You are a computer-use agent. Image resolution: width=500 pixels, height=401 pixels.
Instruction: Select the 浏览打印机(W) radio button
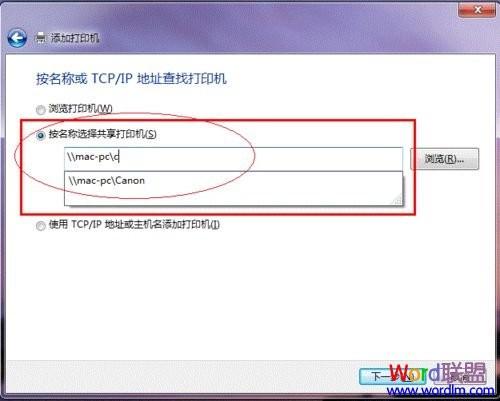click(41, 110)
